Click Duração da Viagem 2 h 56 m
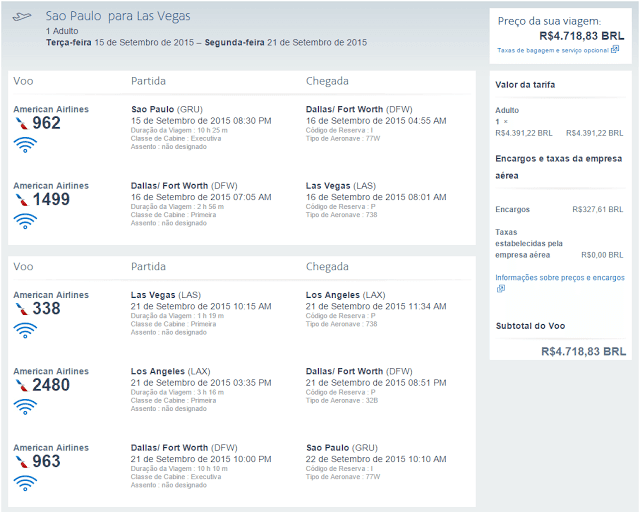Image resolution: width=640 pixels, height=512 pixels. pyautogui.click(x=177, y=207)
